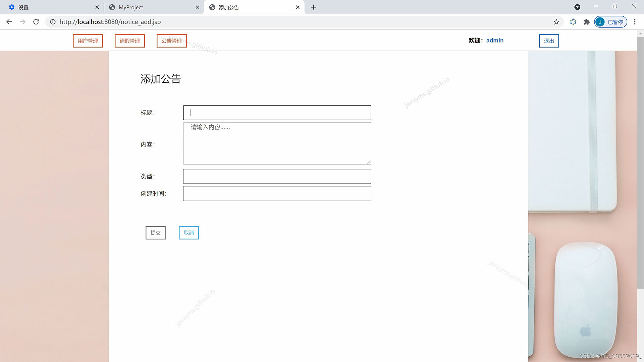Click the site info icon in address bar
Viewport: 644px width, 362px height.
tap(53, 22)
